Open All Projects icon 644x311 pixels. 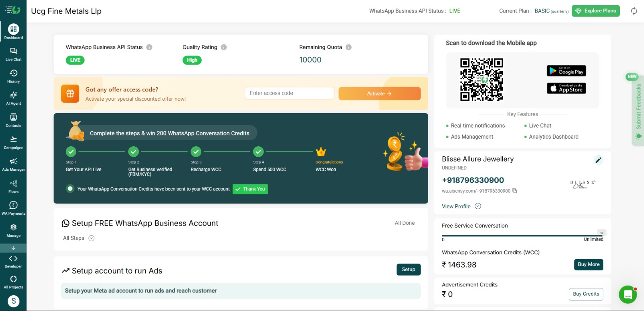[x=13, y=279]
